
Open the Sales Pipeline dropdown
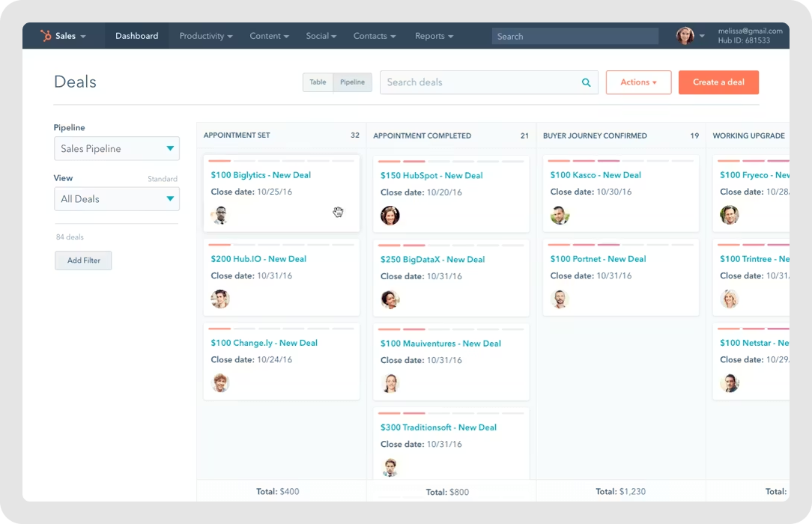coord(116,148)
